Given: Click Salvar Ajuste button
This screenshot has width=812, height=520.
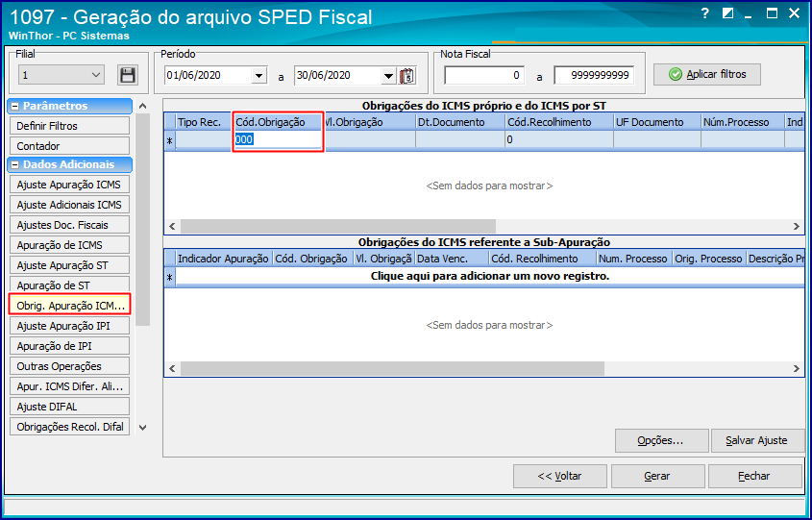Looking at the screenshot, I should tap(756, 441).
